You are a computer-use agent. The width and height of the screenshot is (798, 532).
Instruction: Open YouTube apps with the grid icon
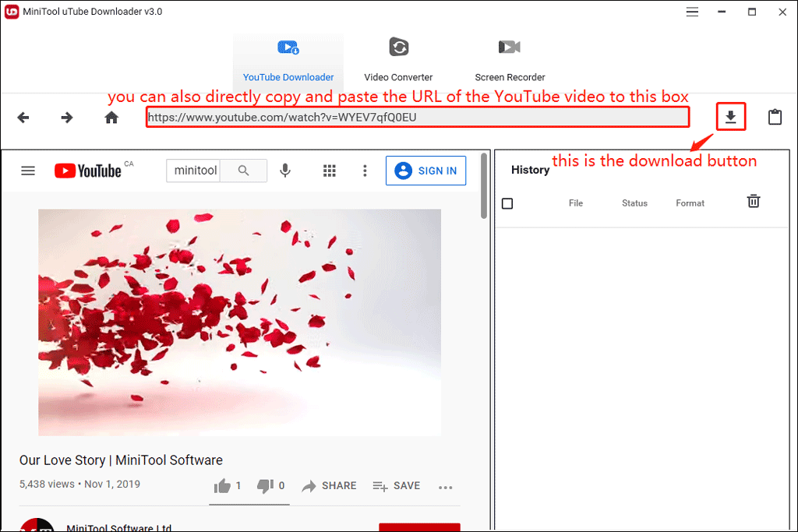click(x=330, y=170)
